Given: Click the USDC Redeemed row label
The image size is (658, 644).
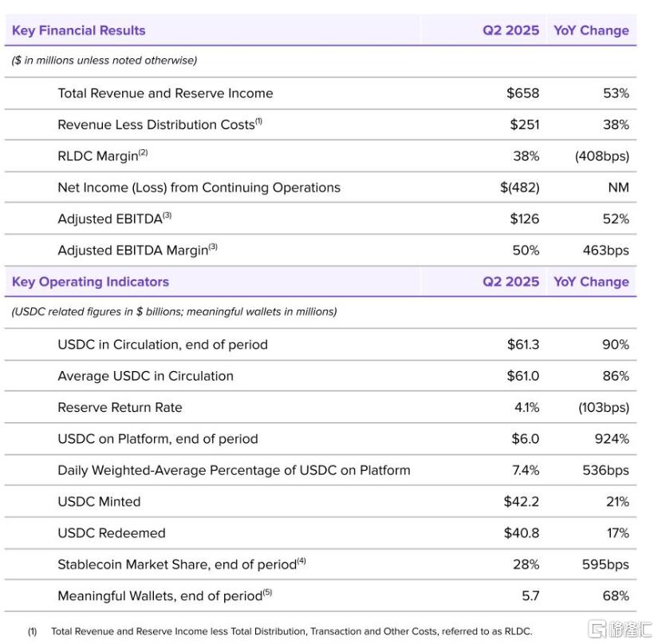Looking at the screenshot, I should [111, 533].
